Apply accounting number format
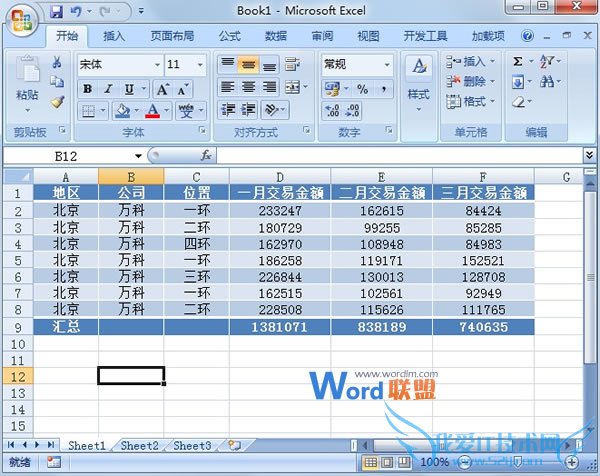The width and height of the screenshot is (600, 476). click(x=332, y=89)
